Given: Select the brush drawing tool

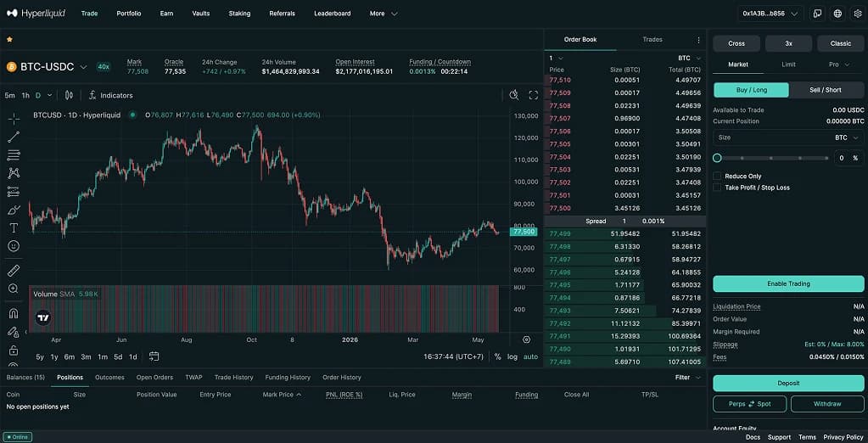Looking at the screenshot, I should 14,210.
